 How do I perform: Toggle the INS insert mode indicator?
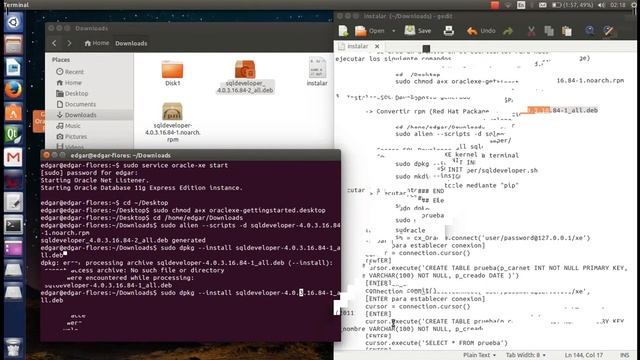624,355
